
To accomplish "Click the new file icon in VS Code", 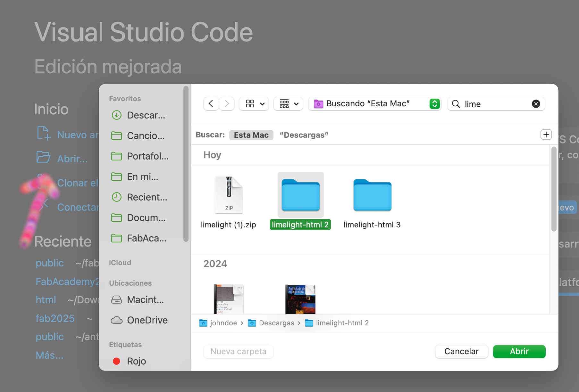I will 44,133.
